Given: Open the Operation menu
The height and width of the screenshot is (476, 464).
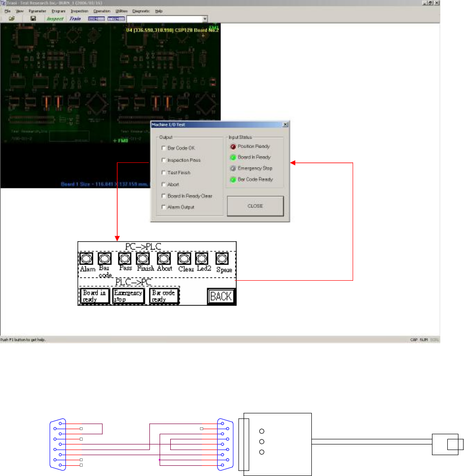Looking at the screenshot, I should [102, 11].
